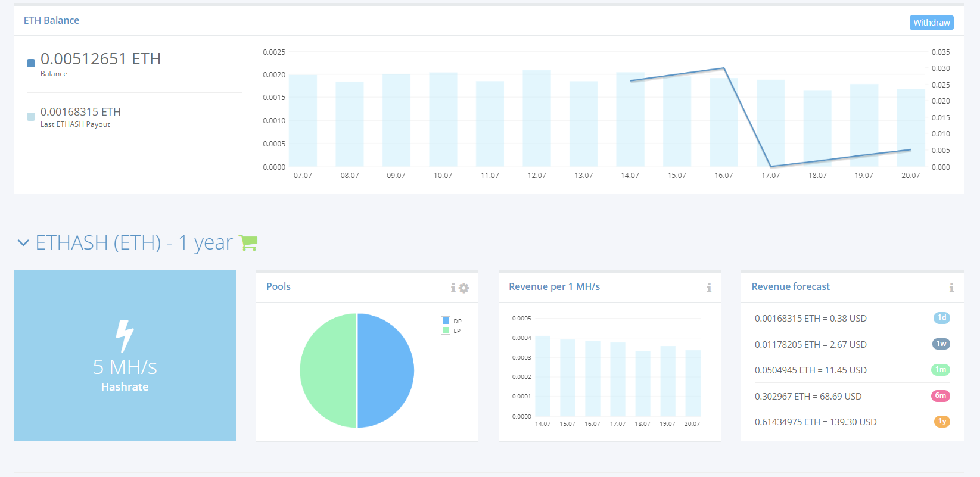The width and height of the screenshot is (980, 477).
Task: Select the 1y forecast badge
Action: [942, 422]
